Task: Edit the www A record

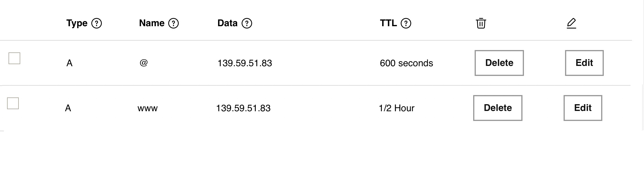Action: (583, 108)
